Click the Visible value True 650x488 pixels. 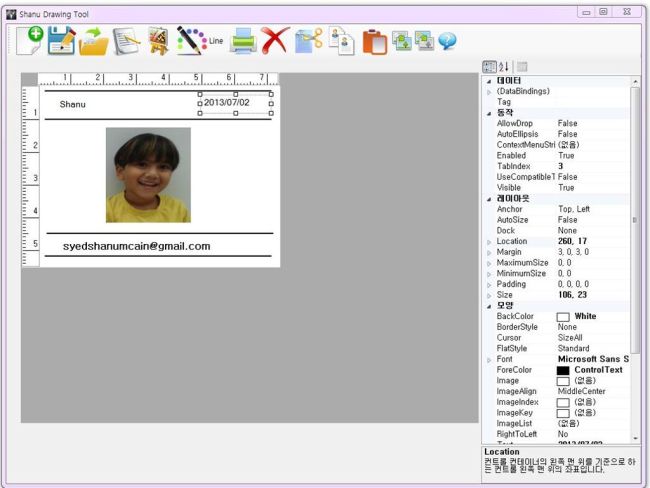point(566,188)
